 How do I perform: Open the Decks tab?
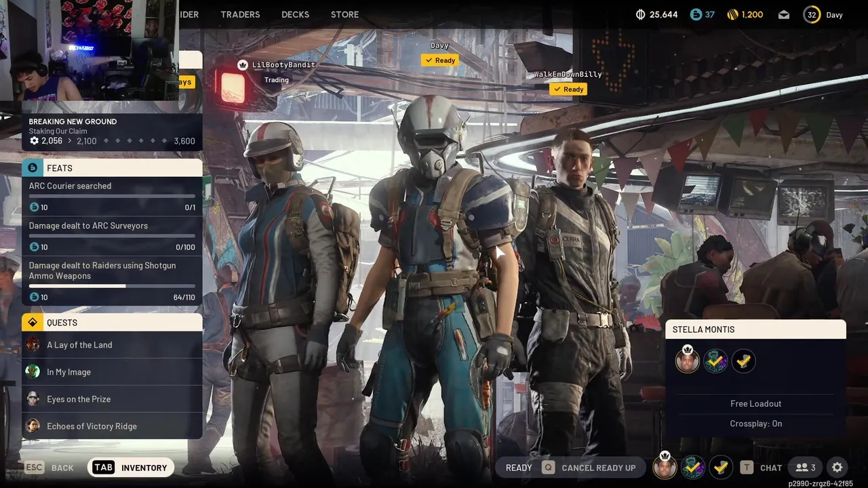click(x=295, y=14)
